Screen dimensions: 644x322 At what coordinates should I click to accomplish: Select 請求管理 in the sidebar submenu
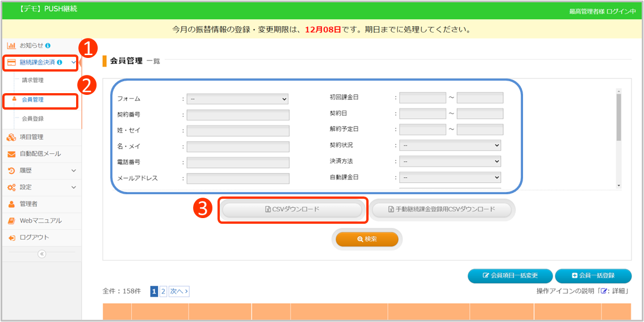click(x=32, y=81)
